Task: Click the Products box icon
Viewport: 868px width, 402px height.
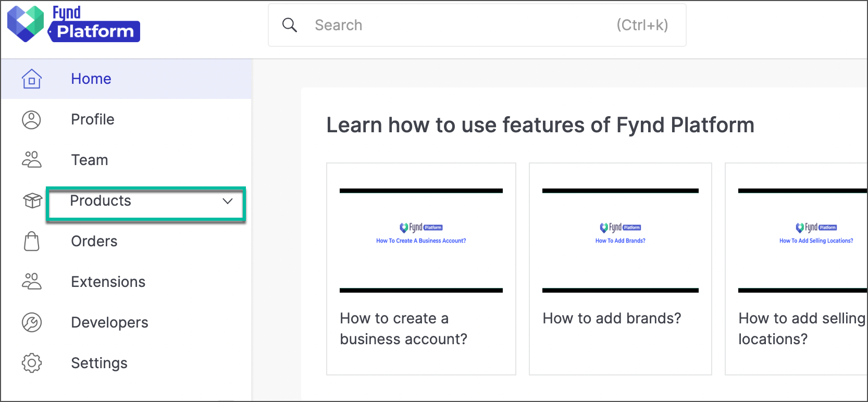Action: point(32,200)
